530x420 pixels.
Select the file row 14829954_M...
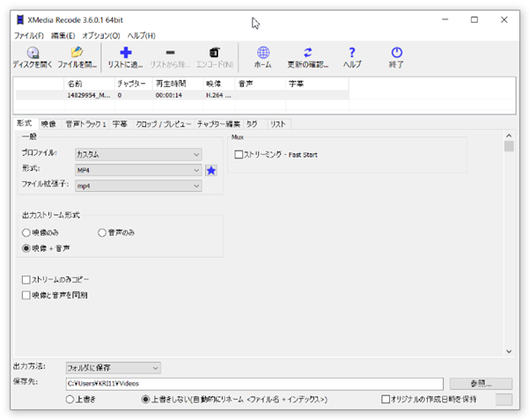point(182,95)
